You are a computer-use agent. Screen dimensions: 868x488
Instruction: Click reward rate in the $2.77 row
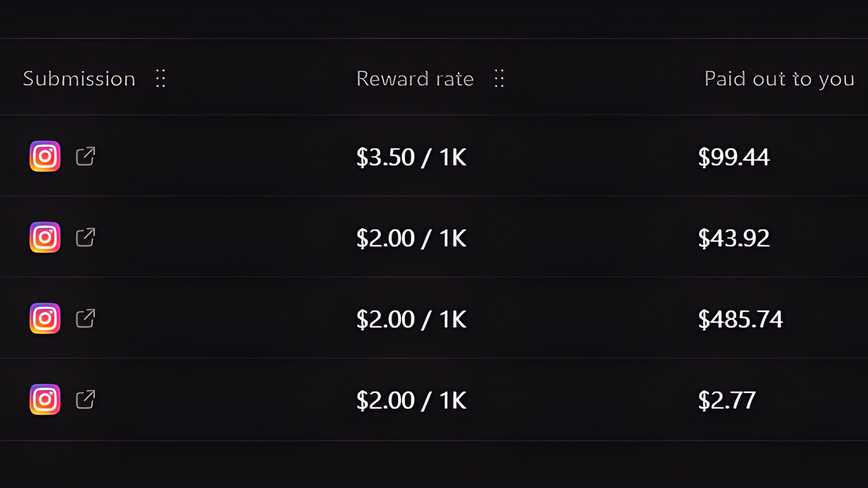click(x=411, y=400)
